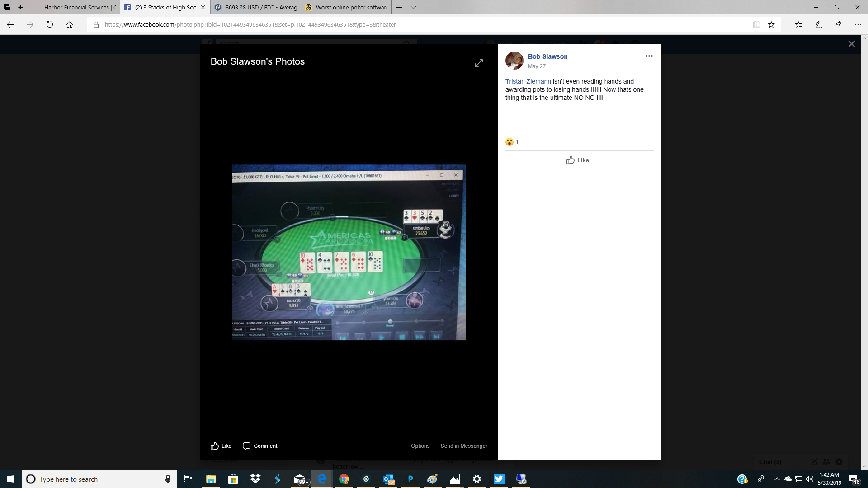The image size is (868, 488).
Task: Open Settings gear from taskbar
Action: tap(477, 479)
